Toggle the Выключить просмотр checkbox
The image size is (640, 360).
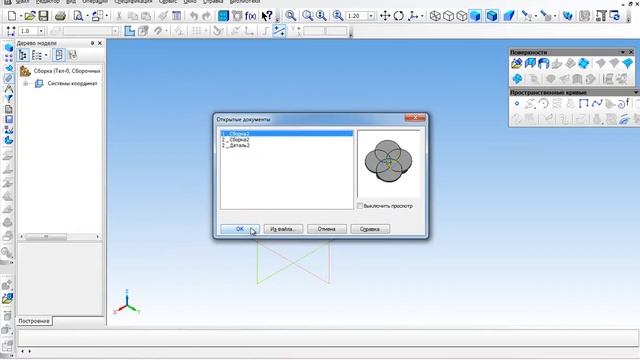(x=360, y=206)
